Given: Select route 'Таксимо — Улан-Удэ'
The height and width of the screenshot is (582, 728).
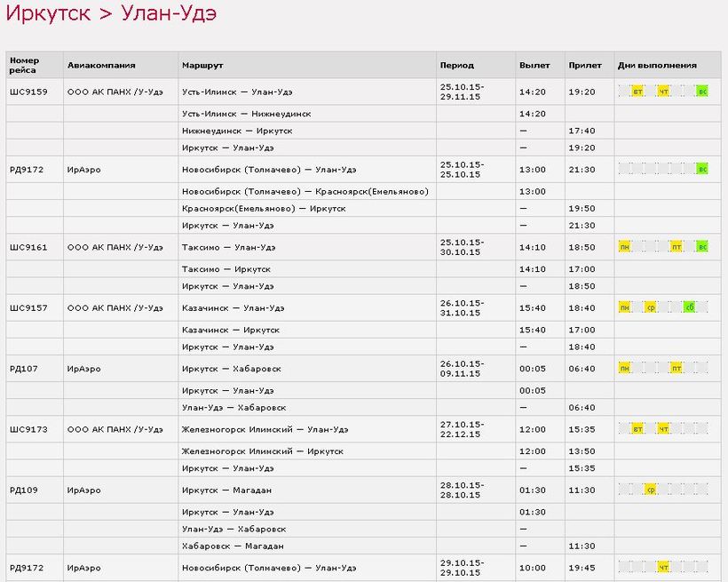Looking at the screenshot, I should click(229, 247).
